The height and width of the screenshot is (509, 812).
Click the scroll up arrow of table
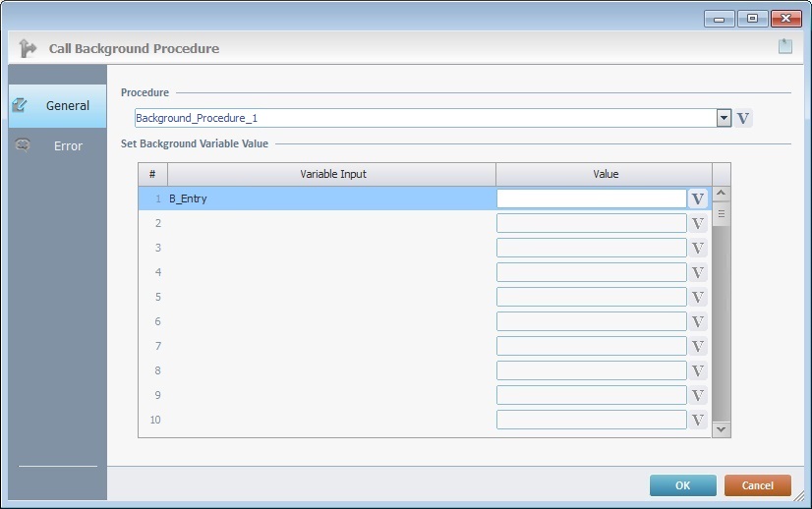tap(722, 195)
